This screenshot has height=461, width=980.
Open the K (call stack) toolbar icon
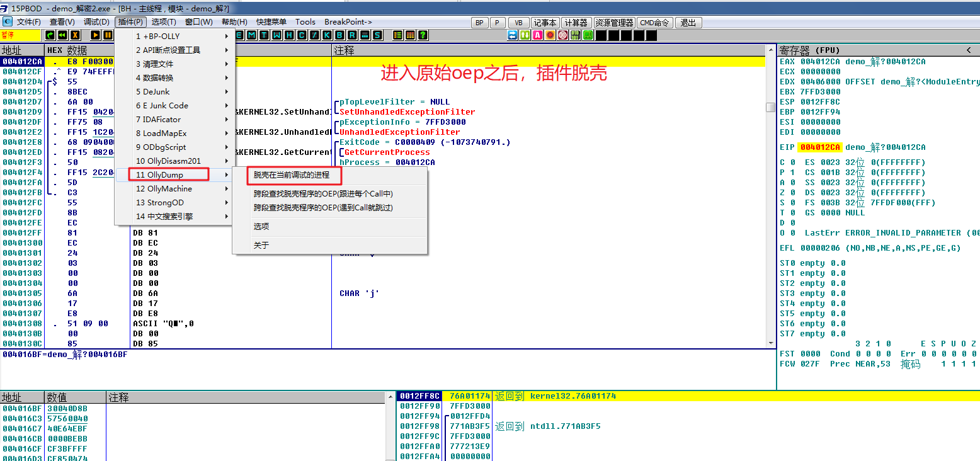point(327,35)
